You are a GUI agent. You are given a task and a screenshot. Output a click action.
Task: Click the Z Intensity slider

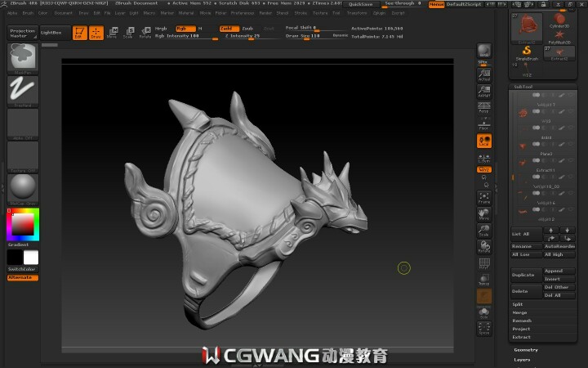click(x=252, y=36)
